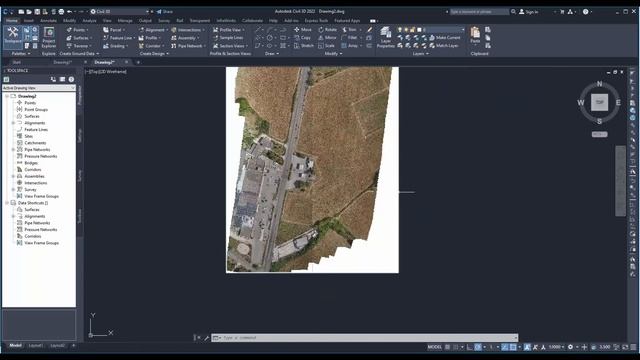
Task: Click the Section Views tool
Action: [x=230, y=46]
